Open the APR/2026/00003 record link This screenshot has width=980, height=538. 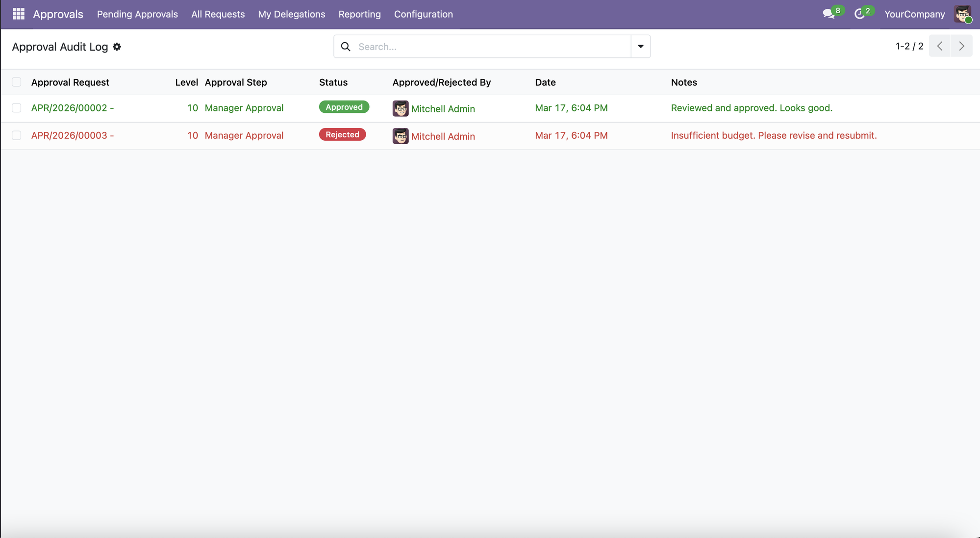pyautogui.click(x=70, y=135)
